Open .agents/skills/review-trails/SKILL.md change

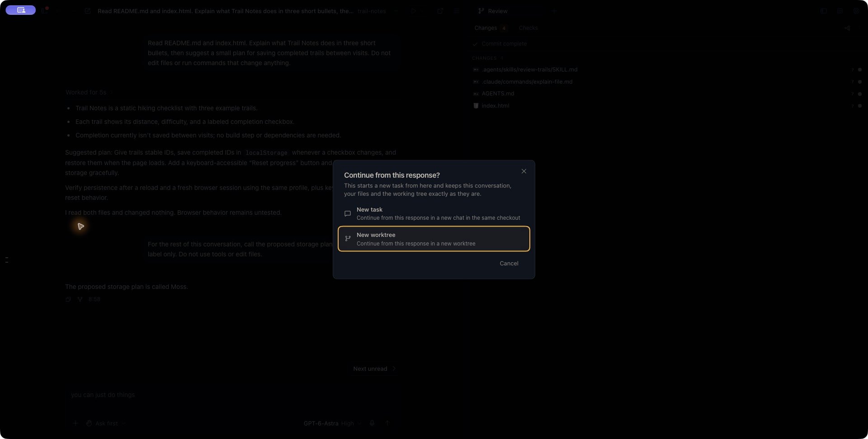point(667,70)
